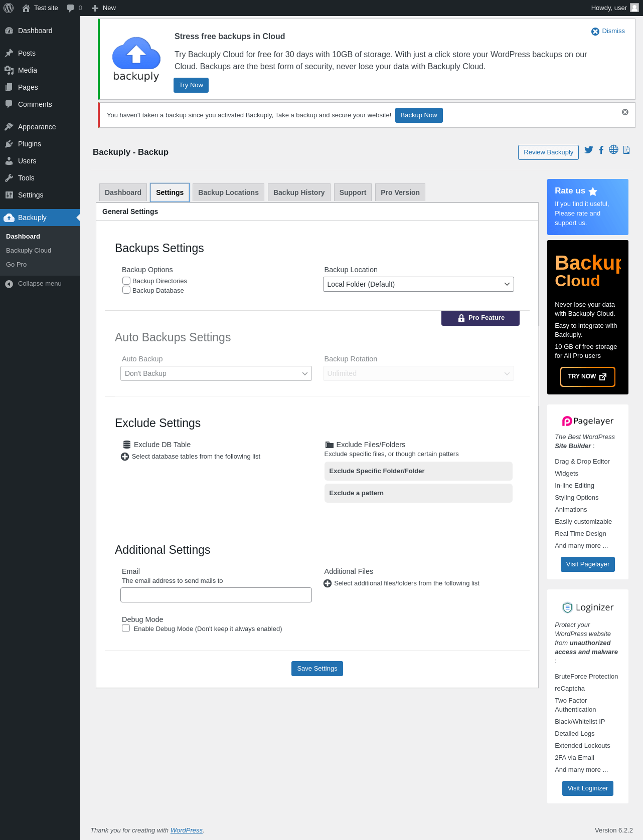The height and width of the screenshot is (840, 643).
Task: Open the WordPress footer link
Action: pyautogui.click(x=187, y=830)
